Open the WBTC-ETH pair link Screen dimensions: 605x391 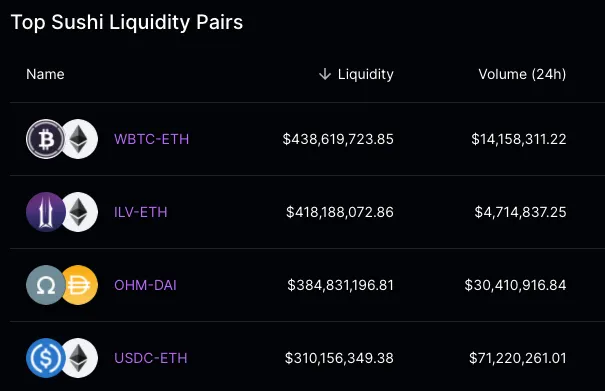click(152, 139)
